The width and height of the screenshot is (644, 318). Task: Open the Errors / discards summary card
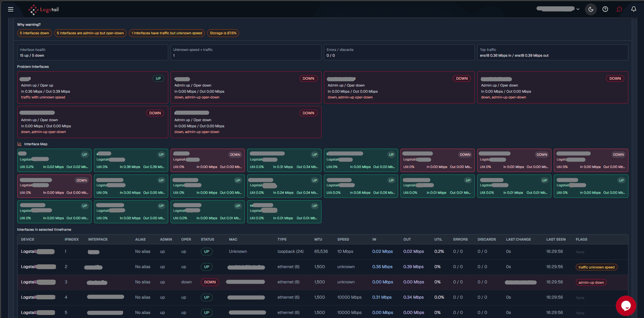(399, 53)
